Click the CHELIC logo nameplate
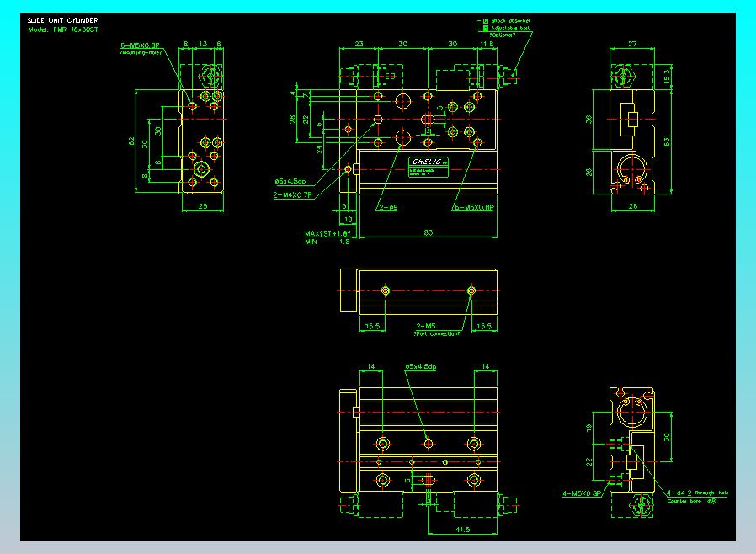Screen dimensions: 756x554 pyautogui.click(x=429, y=167)
